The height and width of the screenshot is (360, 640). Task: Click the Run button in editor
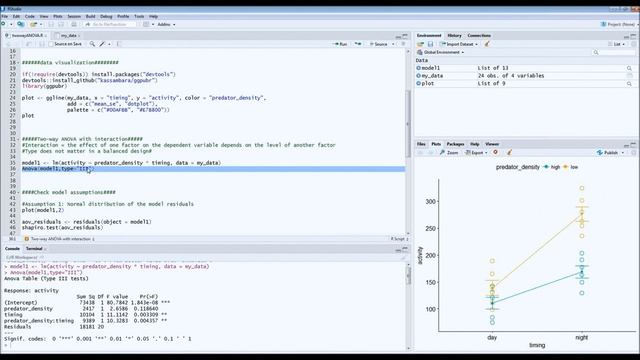(x=340, y=44)
